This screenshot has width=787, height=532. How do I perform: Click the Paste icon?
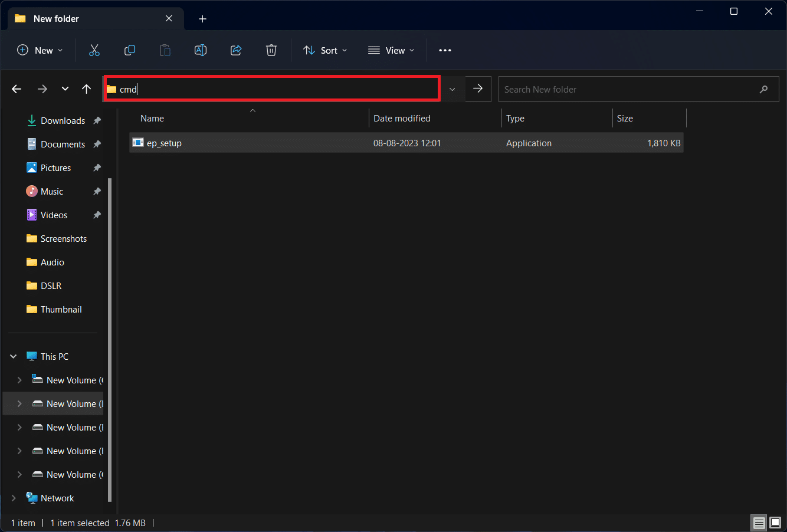pos(165,50)
